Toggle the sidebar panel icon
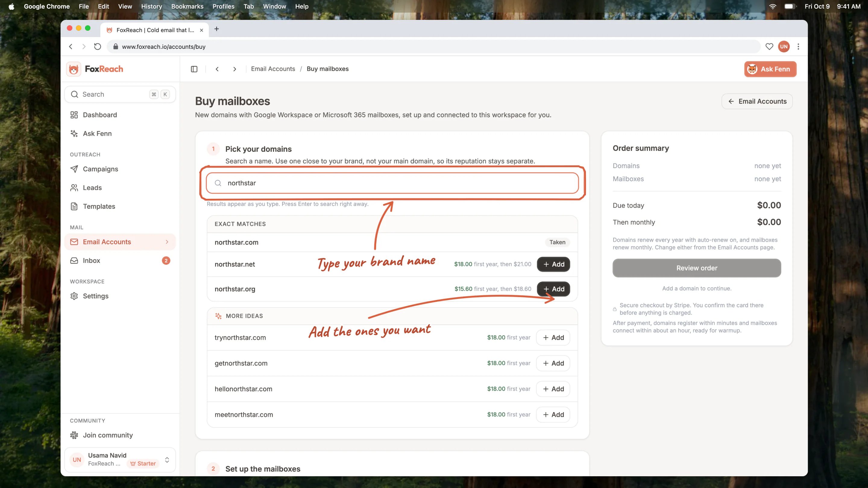Viewport: 868px width, 488px height. (x=194, y=69)
